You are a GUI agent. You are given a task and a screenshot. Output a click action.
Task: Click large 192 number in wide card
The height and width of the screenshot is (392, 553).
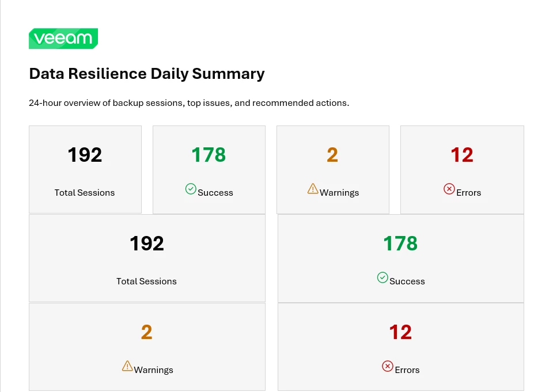pos(147,243)
